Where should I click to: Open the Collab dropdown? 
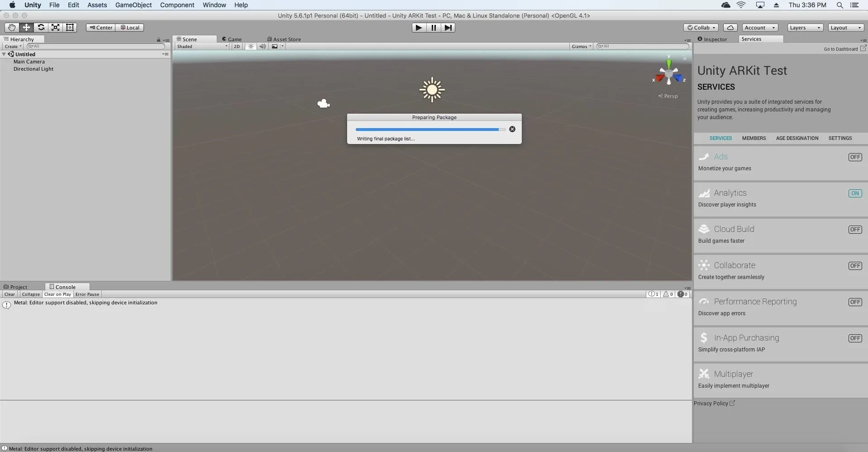[701, 28]
